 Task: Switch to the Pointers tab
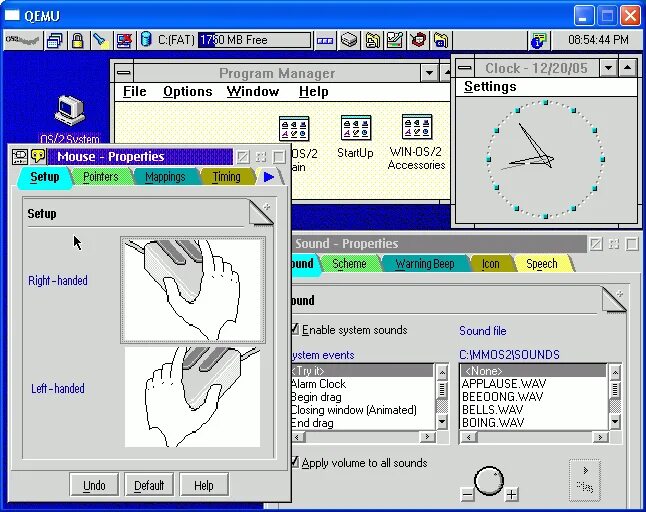coord(101,177)
